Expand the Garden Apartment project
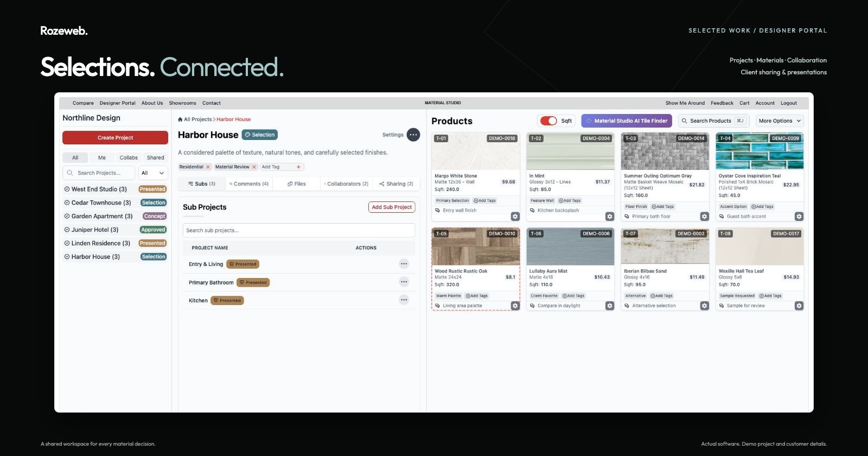The height and width of the screenshot is (456, 868). pos(67,216)
